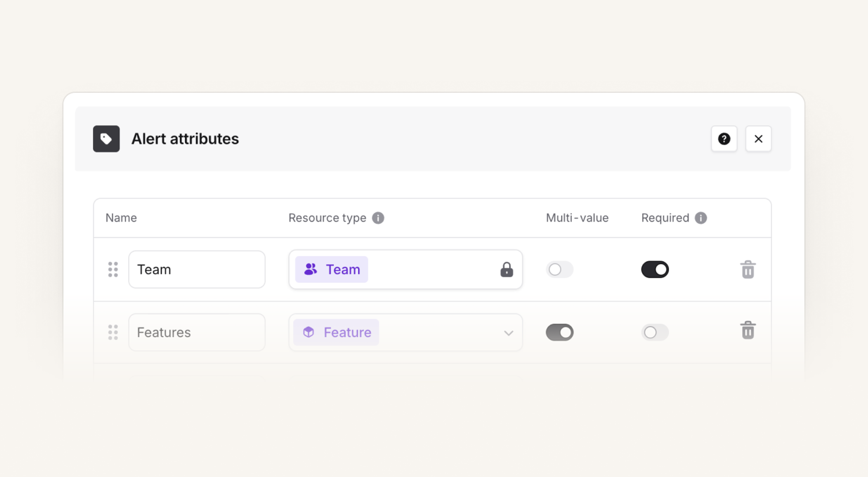The height and width of the screenshot is (477, 868).
Task: Enable Multi-value for Team attribute
Action: point(559,270)
